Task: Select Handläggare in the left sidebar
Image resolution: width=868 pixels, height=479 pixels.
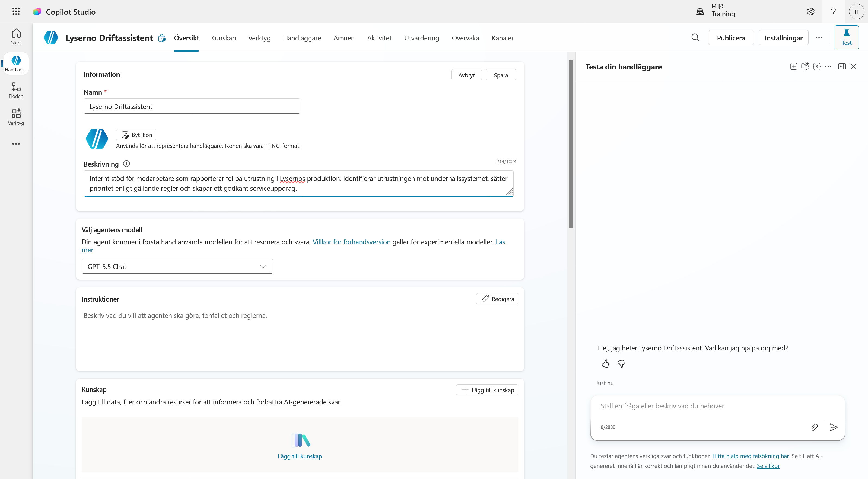Action: pyautogui.click(x=16, y=63)
